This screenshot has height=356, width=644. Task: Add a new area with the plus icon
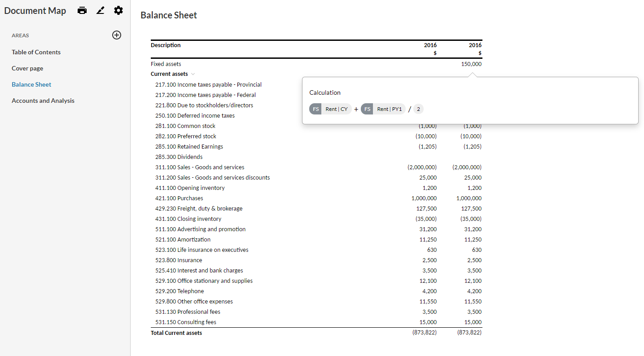click(x=117, y=35)
